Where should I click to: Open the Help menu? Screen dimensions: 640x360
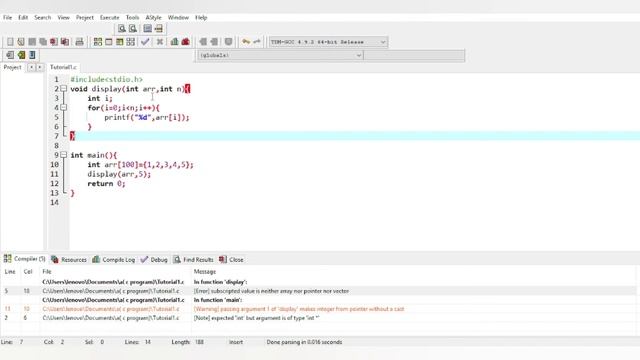tap(201, 18)
